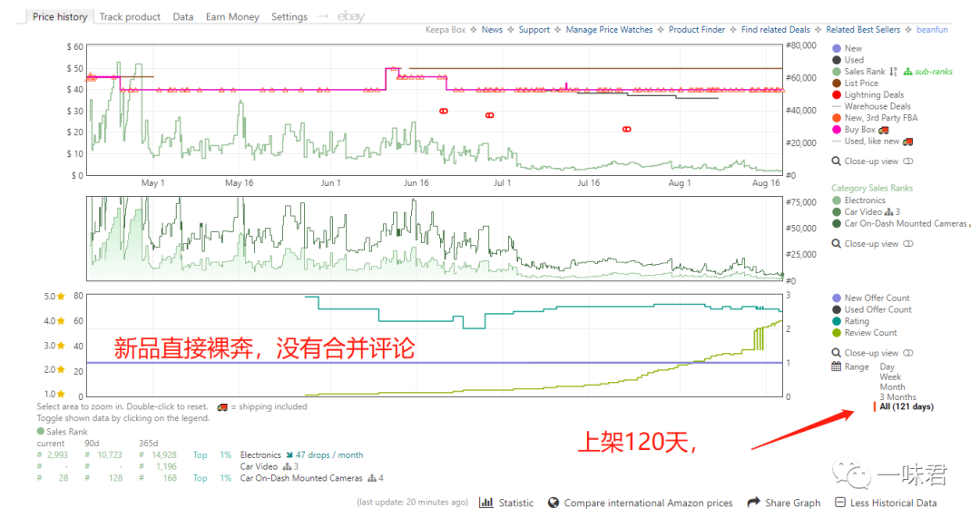Open the News link
980x518 pixels.
click(x=492, y=29)
